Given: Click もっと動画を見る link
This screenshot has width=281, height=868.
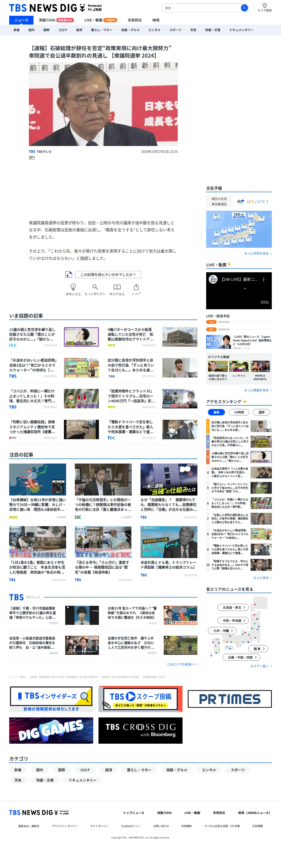Looking at the screenshot, I should click(x=258, y=390).
